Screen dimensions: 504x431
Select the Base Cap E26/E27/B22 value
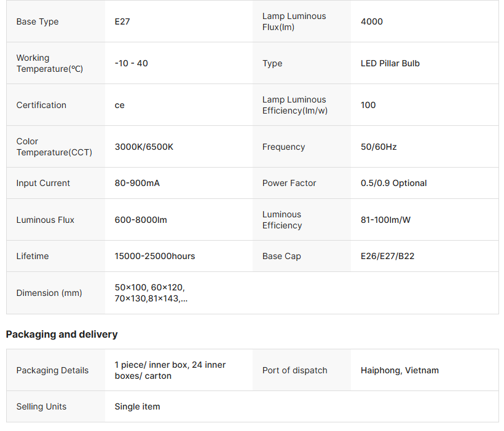coord(387,256)
